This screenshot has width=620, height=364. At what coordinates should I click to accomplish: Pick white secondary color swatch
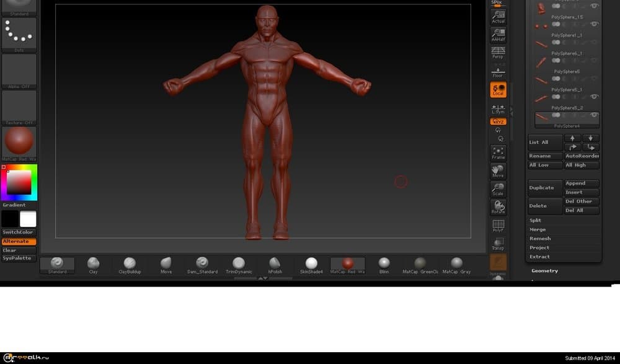pos(28,219)
